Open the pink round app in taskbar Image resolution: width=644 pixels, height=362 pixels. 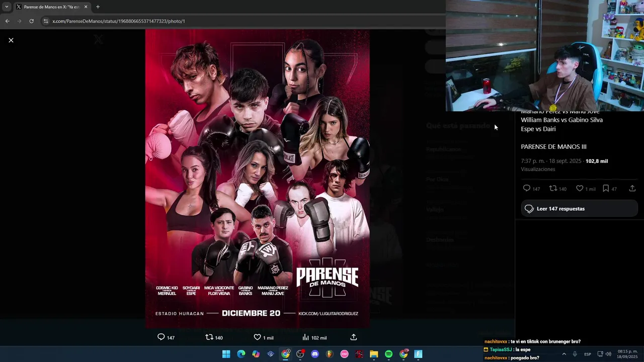344,354
